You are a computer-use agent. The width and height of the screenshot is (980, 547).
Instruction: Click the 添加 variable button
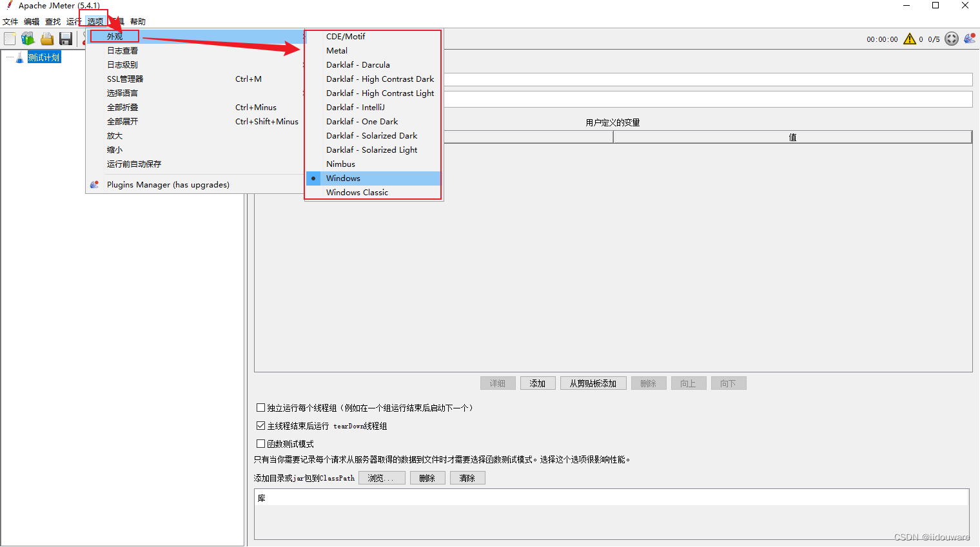click(538, 383)
